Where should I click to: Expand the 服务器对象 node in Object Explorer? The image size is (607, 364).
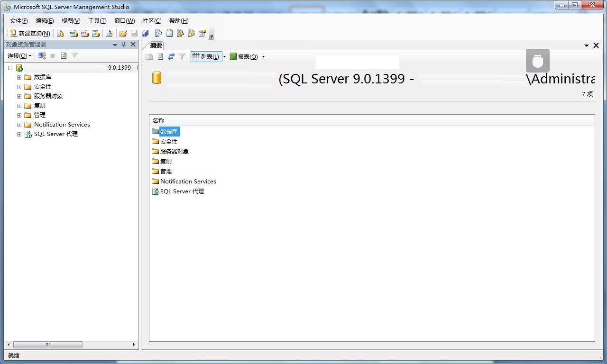[x=19, y=96]
